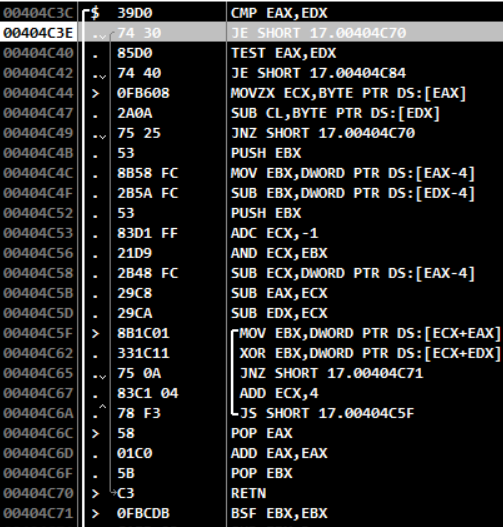Select hex bytes 75 25
This screenshot has height=527, width=503.
point(139,133)
